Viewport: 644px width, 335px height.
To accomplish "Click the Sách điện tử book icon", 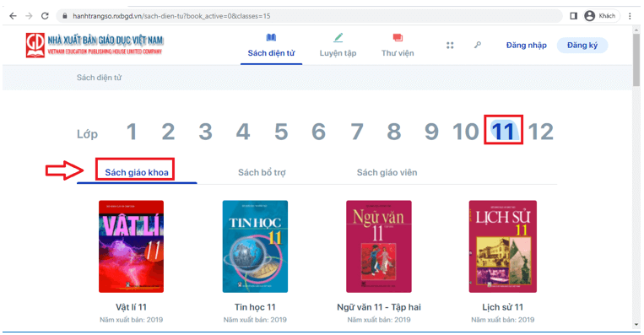I will [271, 38].
